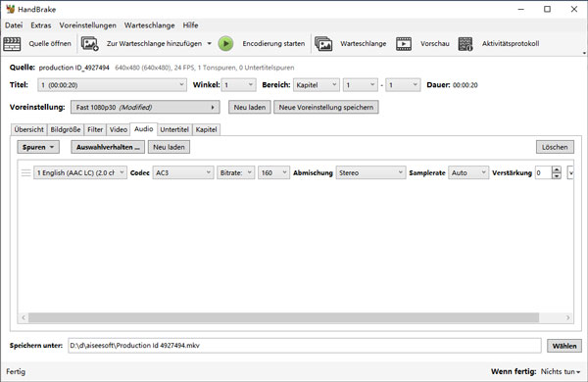The image size is (588, 382).
Task: Switch to the Untertitel tab
Action: [174, 129]
